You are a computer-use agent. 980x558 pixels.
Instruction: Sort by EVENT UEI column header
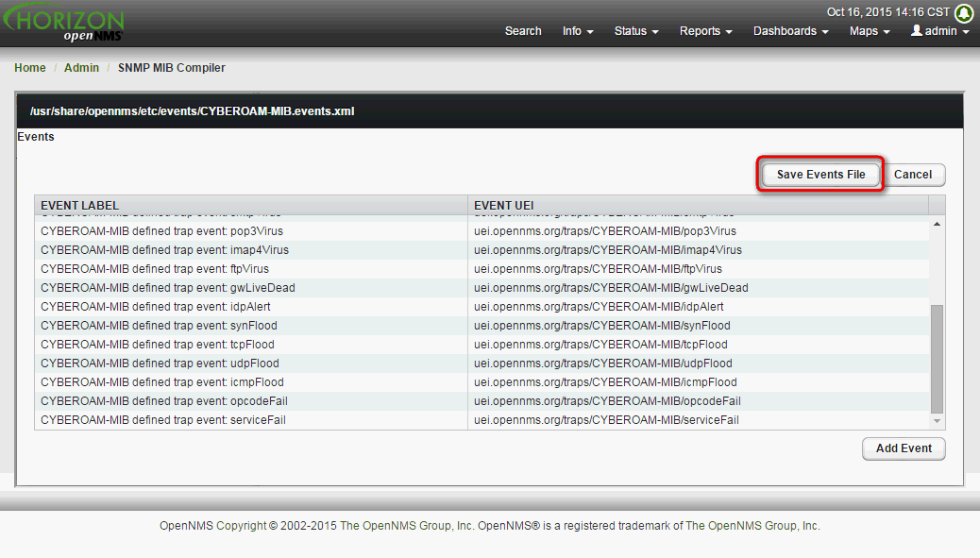698,205
